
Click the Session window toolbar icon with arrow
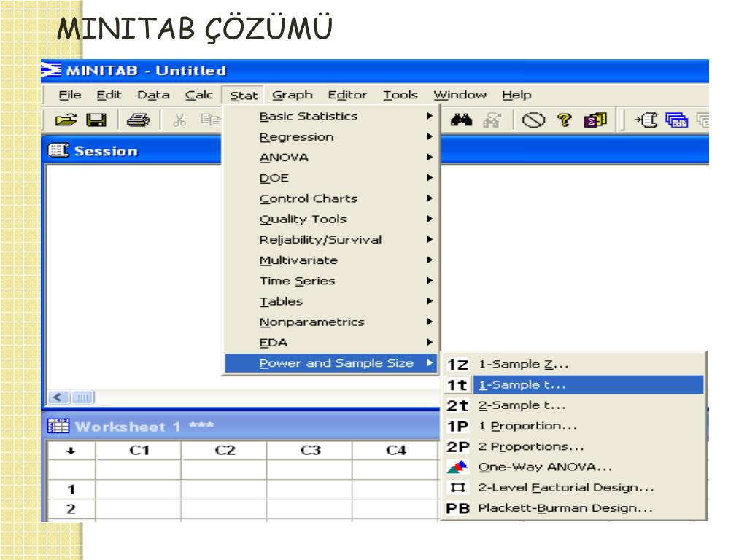(x=646, y=120)
